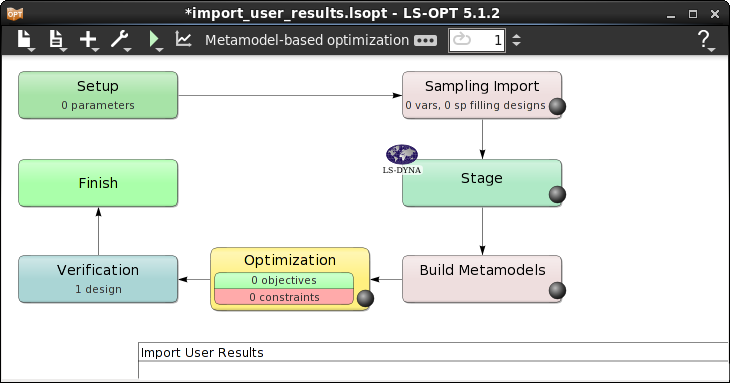Click the ellipsis task settings button

tap(426, 40)
